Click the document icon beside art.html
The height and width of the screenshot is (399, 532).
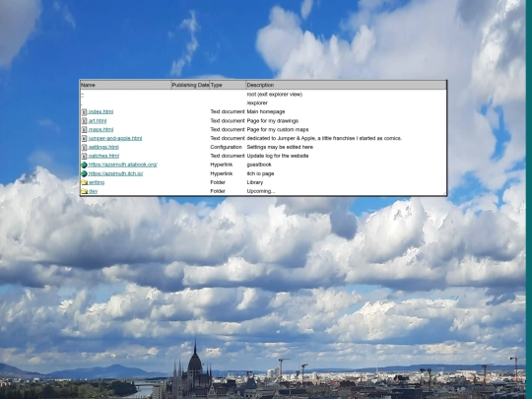pyautogui.click(x=85, y=121)
